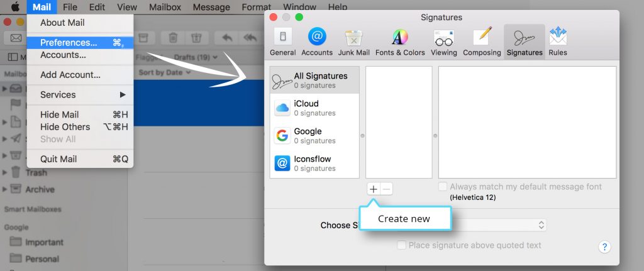Choose Preferences… from the Mail menu
Viewport: 644px width, 271px height.
[x=80, y=43]
